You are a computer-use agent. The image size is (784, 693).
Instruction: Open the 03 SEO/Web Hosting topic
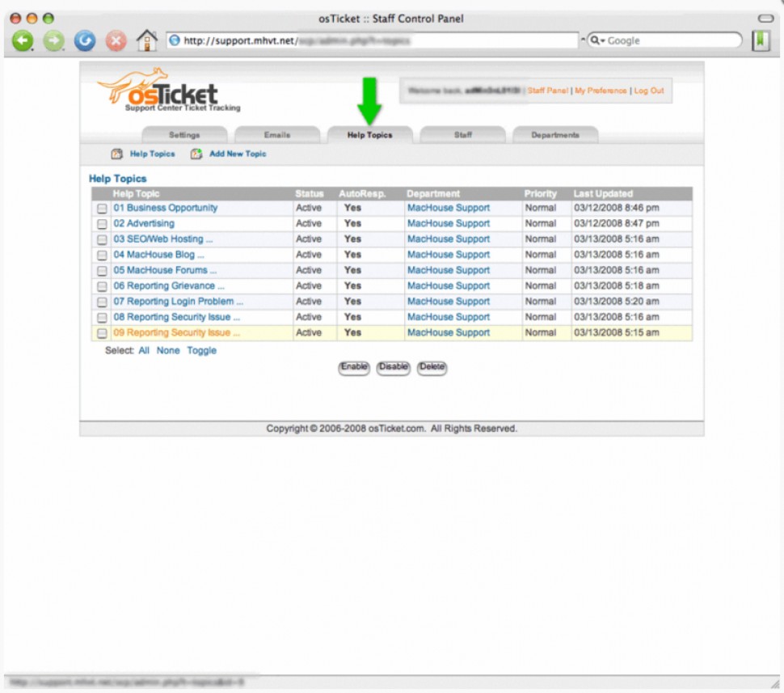[163, 239]
